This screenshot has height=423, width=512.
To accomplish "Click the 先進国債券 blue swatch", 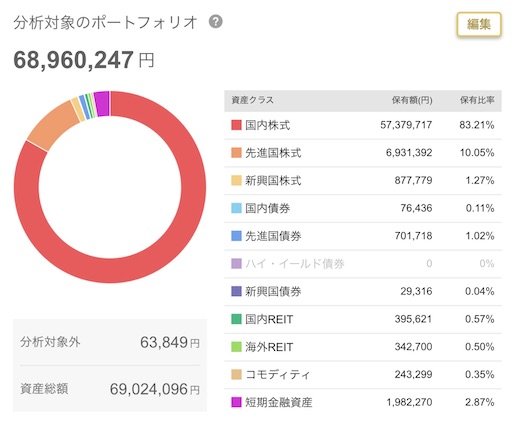I will (x=236, y=236).
